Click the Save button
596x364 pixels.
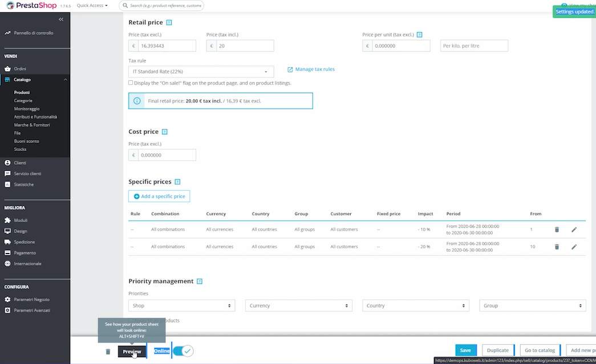click(x=465, y=350)
